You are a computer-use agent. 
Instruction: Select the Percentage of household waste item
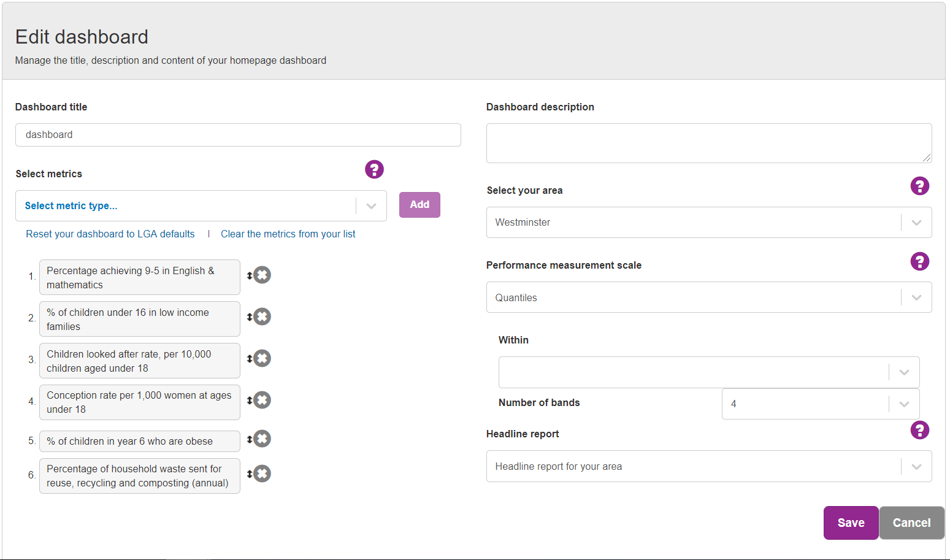(140, 476)
